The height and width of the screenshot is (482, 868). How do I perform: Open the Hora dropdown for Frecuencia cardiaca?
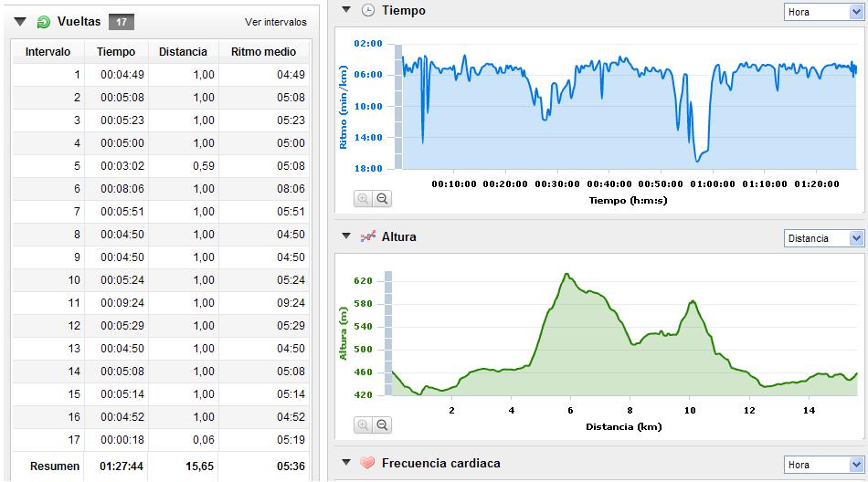[x=823, y=465]
